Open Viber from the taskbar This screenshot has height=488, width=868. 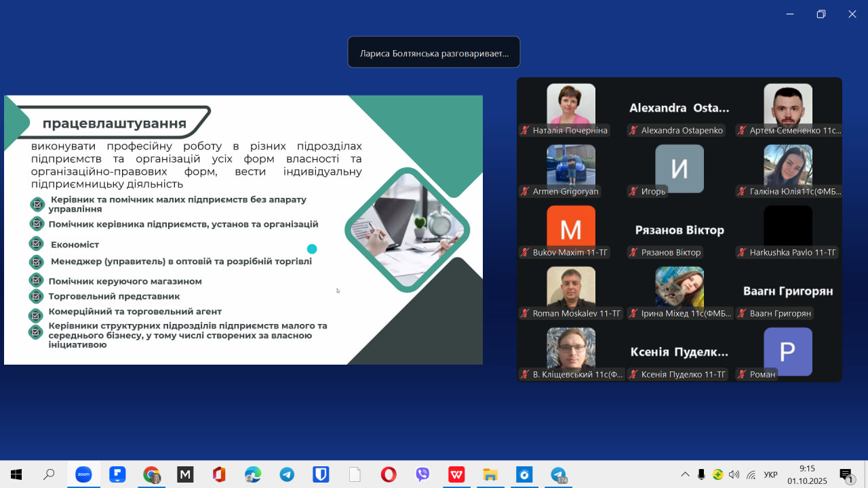pos(422,474)
